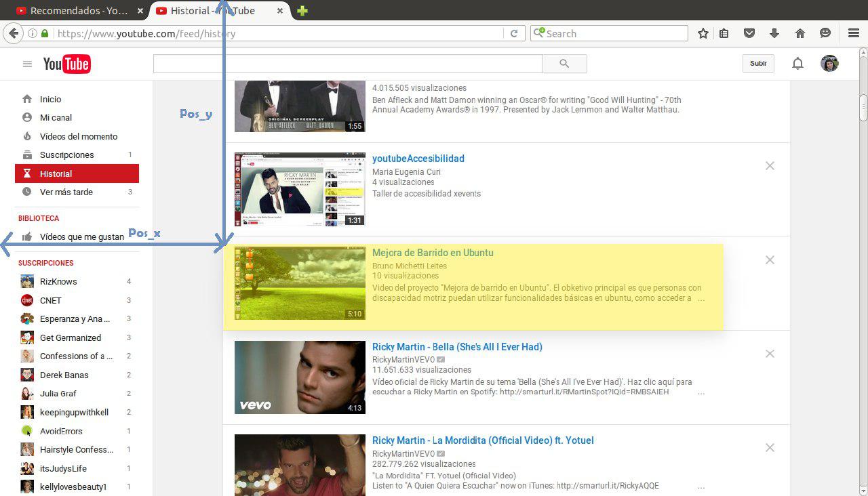Click the BIBLIOTECA heading link
Image resolution: width=868 pixels, height=496 pixels.
tap(39, 218)
